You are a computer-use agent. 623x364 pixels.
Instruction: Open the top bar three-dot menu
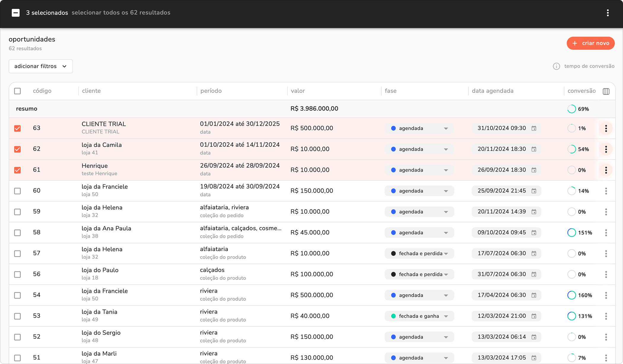[608, 13]
